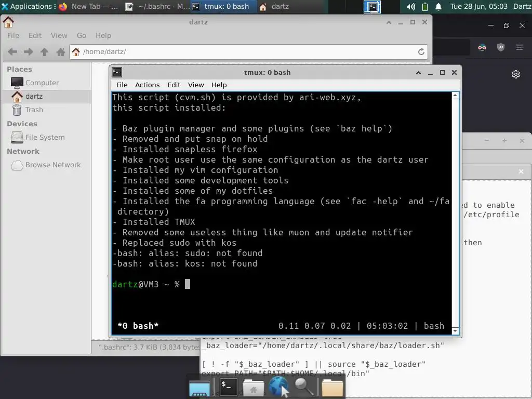
Task: Open the Help menu in file manager
Action: click(103, 35)
